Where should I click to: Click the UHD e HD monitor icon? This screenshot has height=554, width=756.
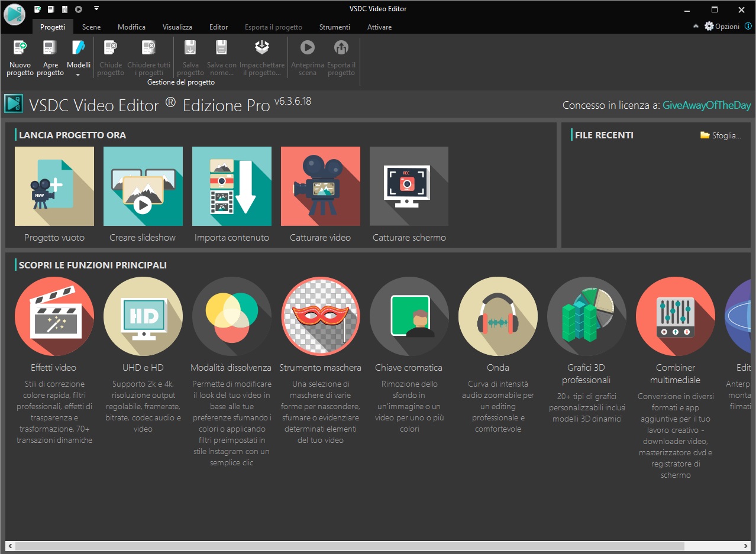point(143,316)
